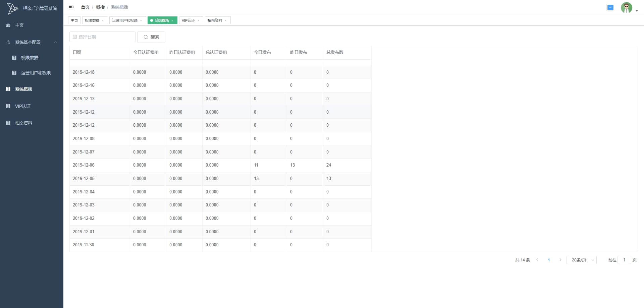The width and height of the screenshot is (644, 308).
Task: Open 相亲资料 in the sidebar
Action: point(32,123)
